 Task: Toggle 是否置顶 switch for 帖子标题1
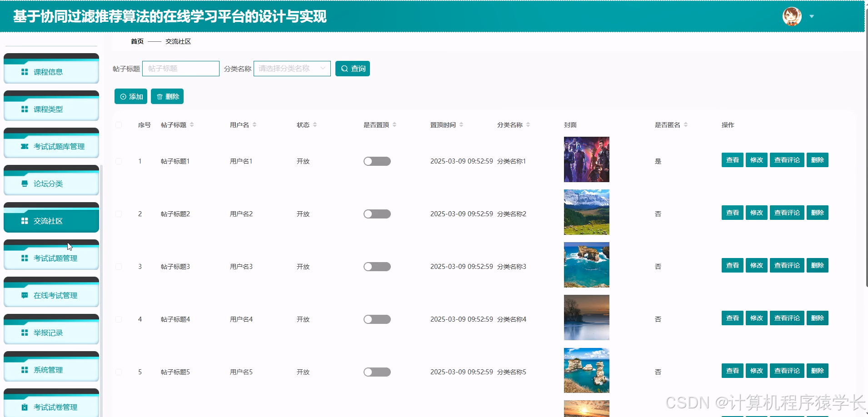(x=377, y=161)
